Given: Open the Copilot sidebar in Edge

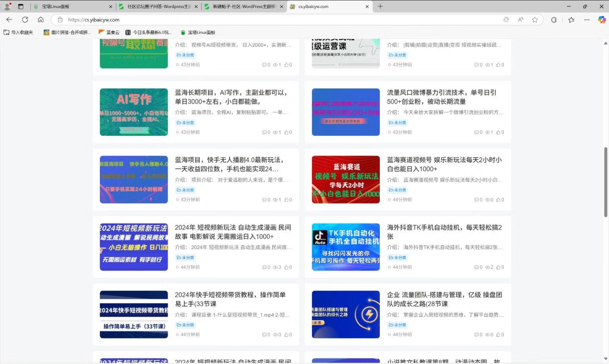Looking at the screenshot, I should [601, 19].
